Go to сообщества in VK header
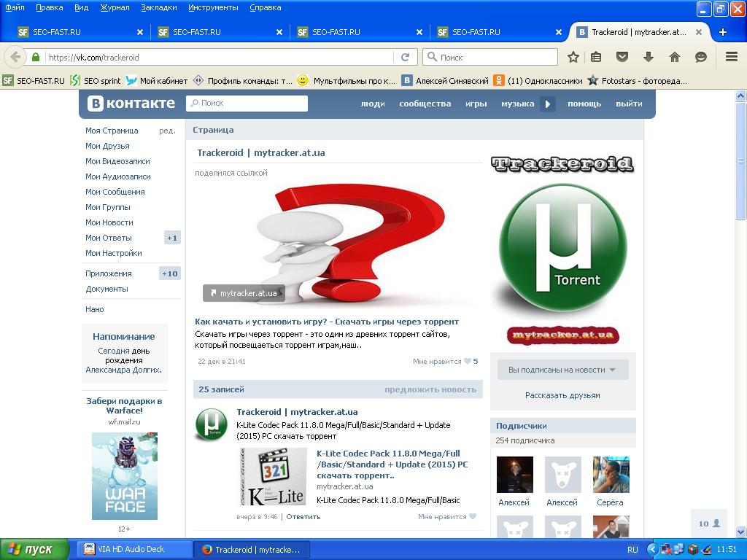Screen dimensions: 747x560 coord(425,104)
